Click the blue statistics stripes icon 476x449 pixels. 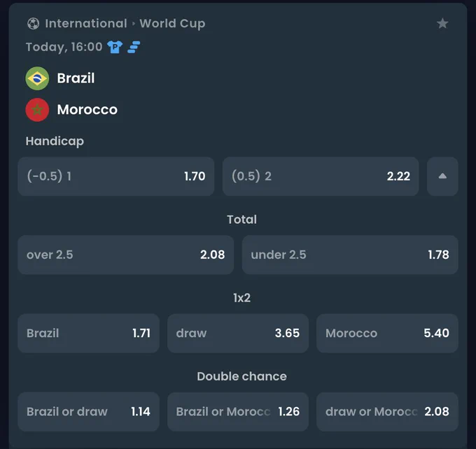click(134, 47)
